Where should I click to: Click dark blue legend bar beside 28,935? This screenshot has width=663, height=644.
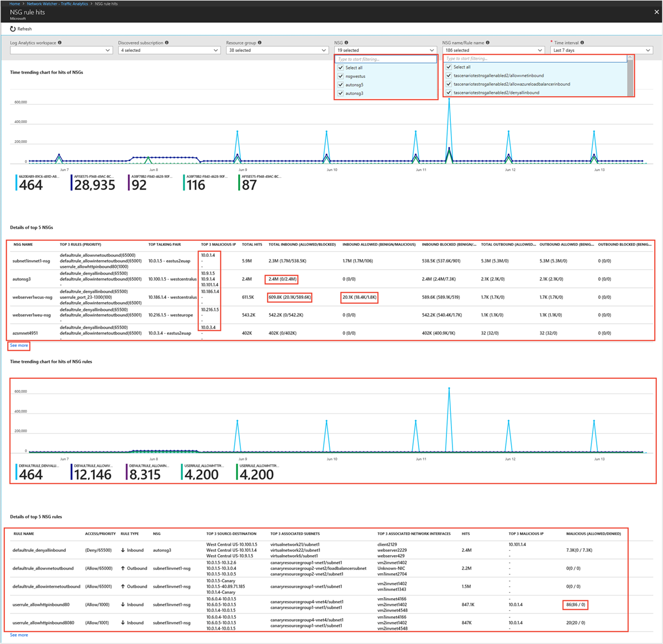[72, 183]
